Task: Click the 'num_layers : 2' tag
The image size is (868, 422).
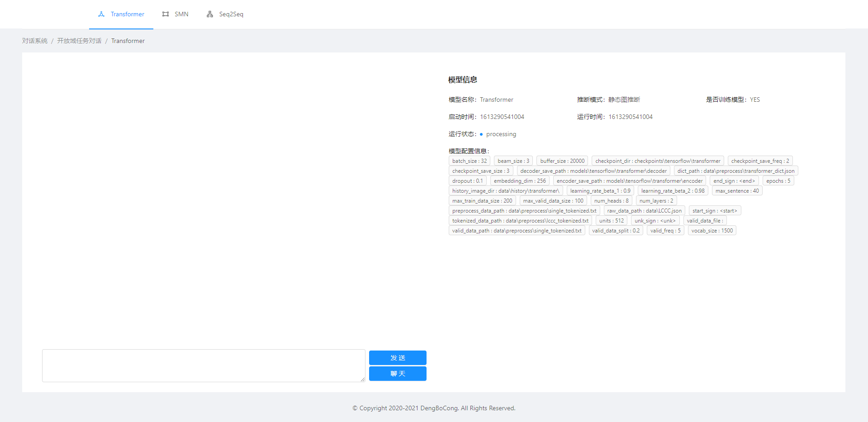Action: 656,201
